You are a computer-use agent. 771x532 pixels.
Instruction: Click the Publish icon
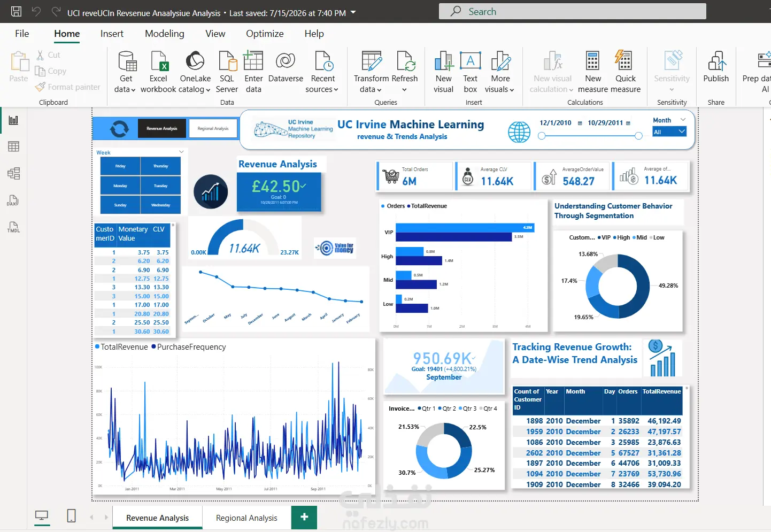716,61
